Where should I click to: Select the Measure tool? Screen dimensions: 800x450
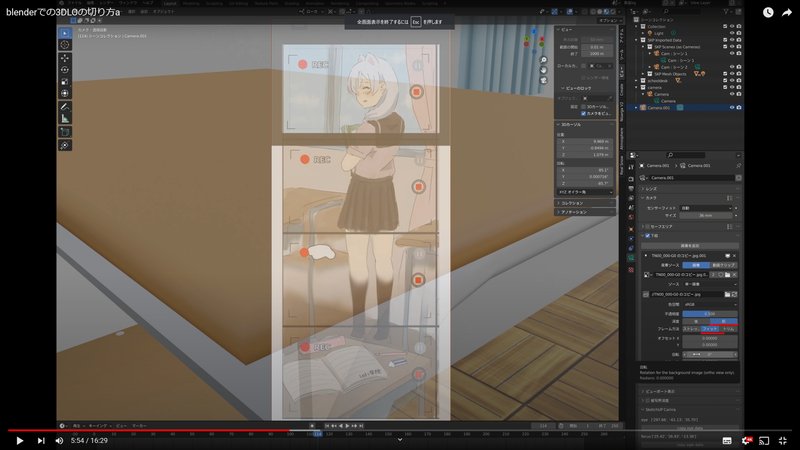(65, 118)
